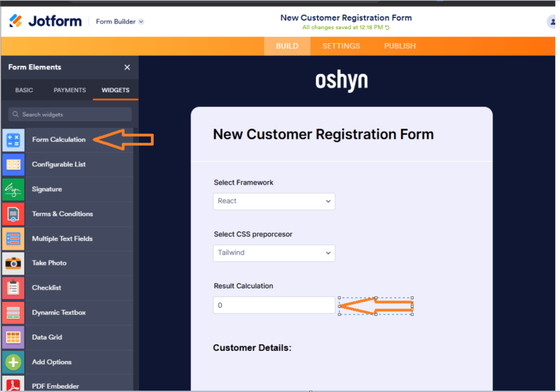Open the WIDGETS elements tab

115,90
